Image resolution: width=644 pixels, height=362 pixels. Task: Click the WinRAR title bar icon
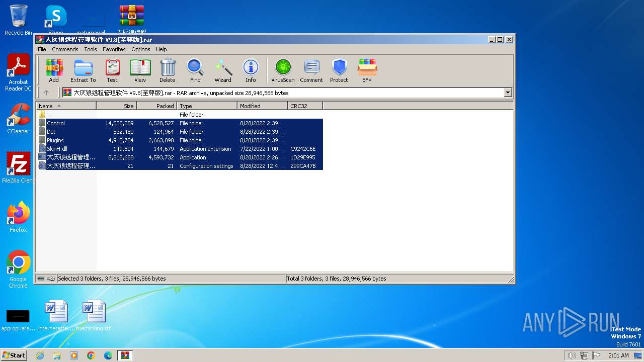click(x=40, y=39)
